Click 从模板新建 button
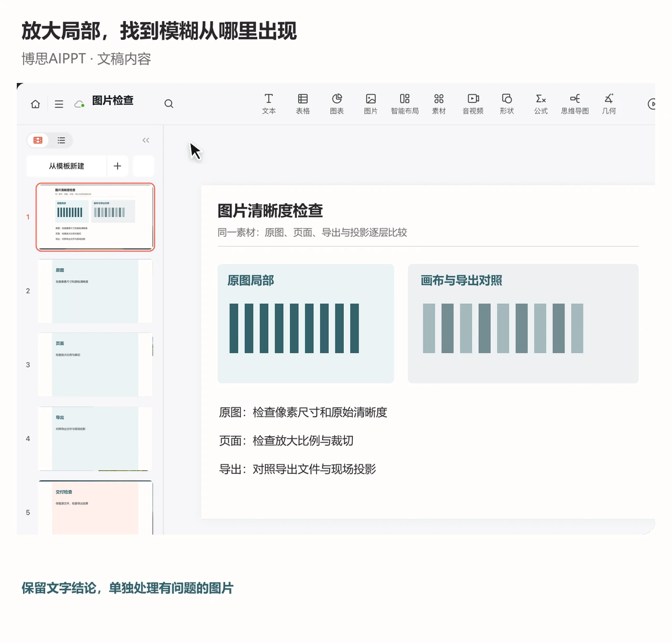The image size is (672, 643). pyautogui.click(x=67, y=166)
